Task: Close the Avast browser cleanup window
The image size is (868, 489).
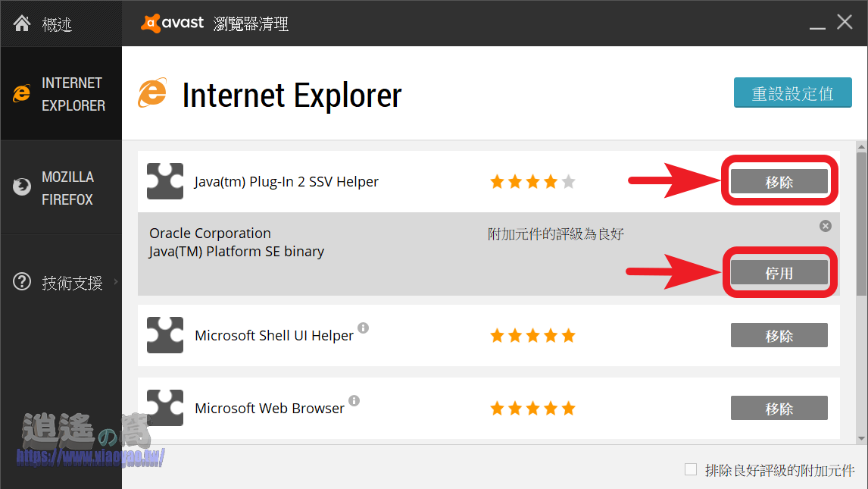Action: (845, 22)
